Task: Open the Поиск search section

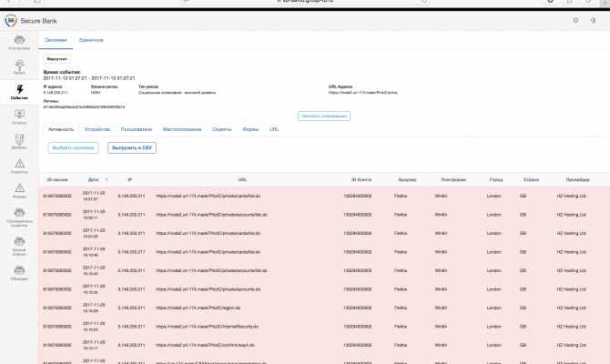Action: coord(19,67)
